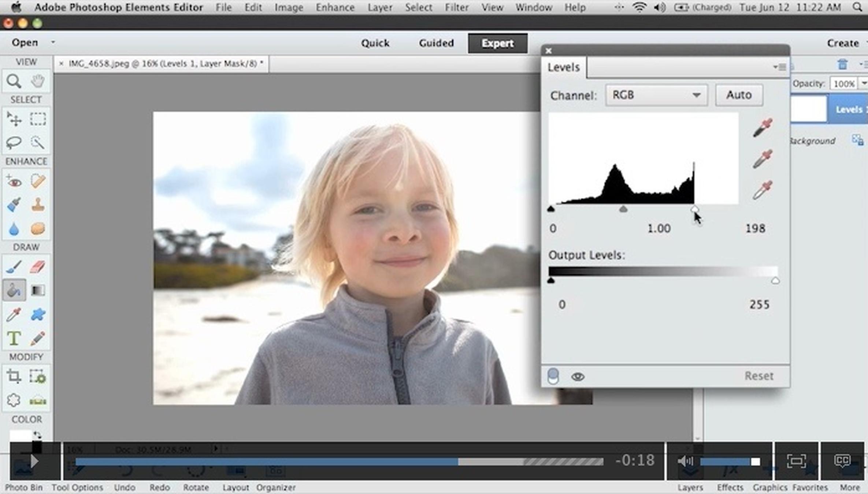Select the Eraser tool

[38, 267]
